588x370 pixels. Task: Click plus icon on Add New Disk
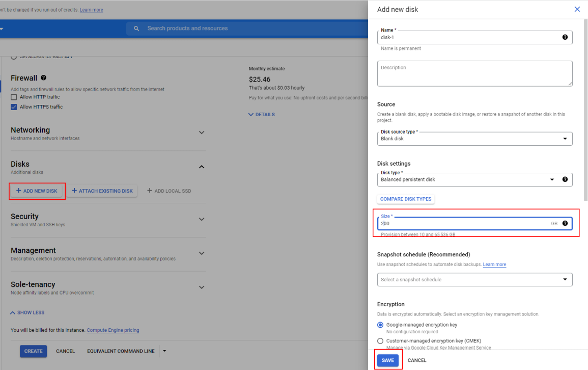[x=19, y=191]
